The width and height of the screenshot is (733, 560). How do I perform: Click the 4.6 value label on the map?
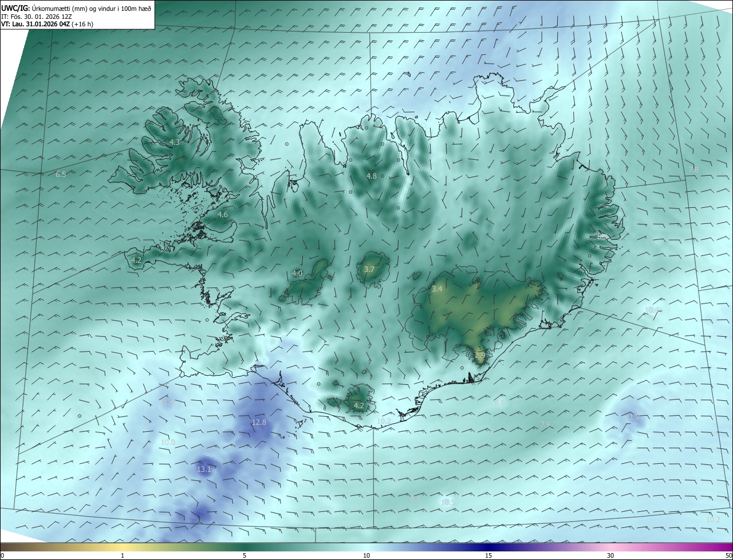[x=223, y=215]
